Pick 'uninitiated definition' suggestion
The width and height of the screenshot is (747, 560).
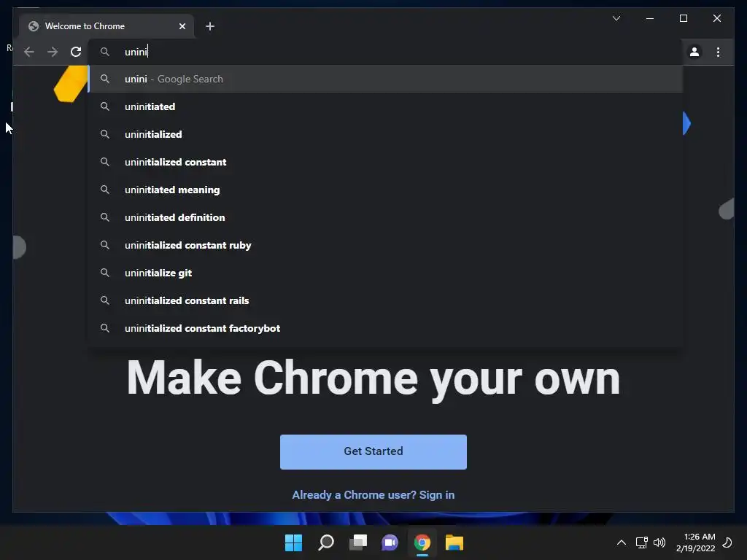pos(385,217)
